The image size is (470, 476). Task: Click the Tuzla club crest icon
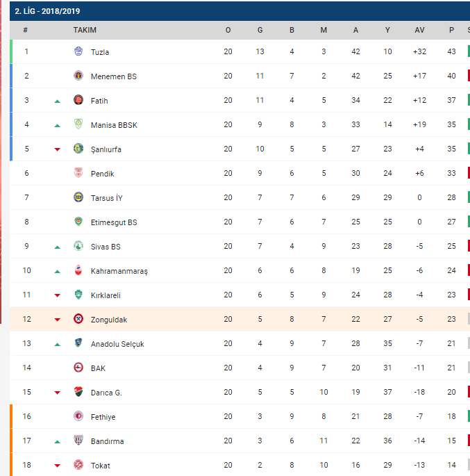(x=78, y=51)
